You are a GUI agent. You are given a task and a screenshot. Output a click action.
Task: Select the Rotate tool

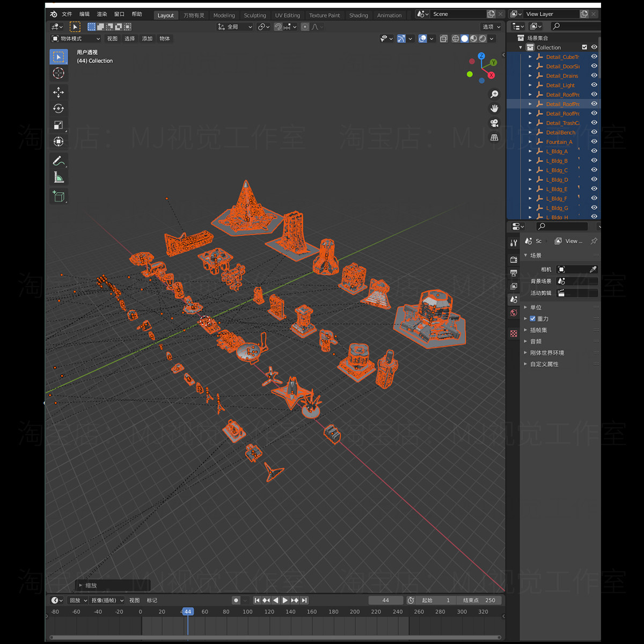point(58,108)
